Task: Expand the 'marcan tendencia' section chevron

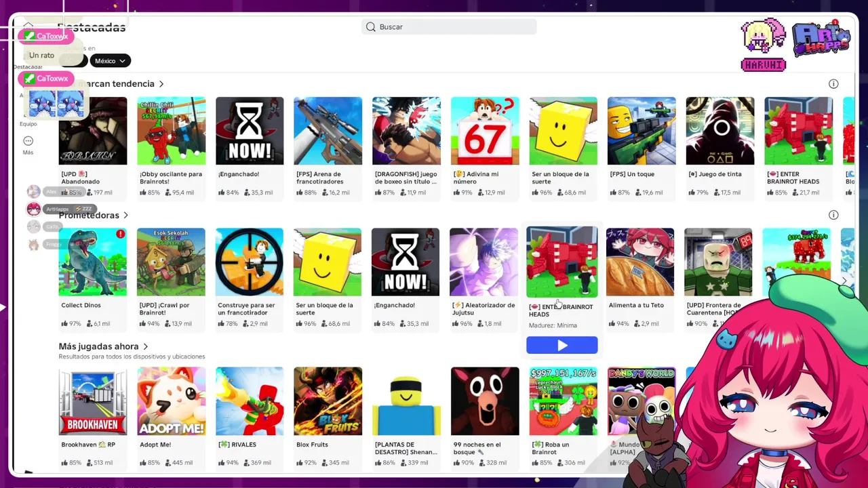Action: click(x=161, y=84)
